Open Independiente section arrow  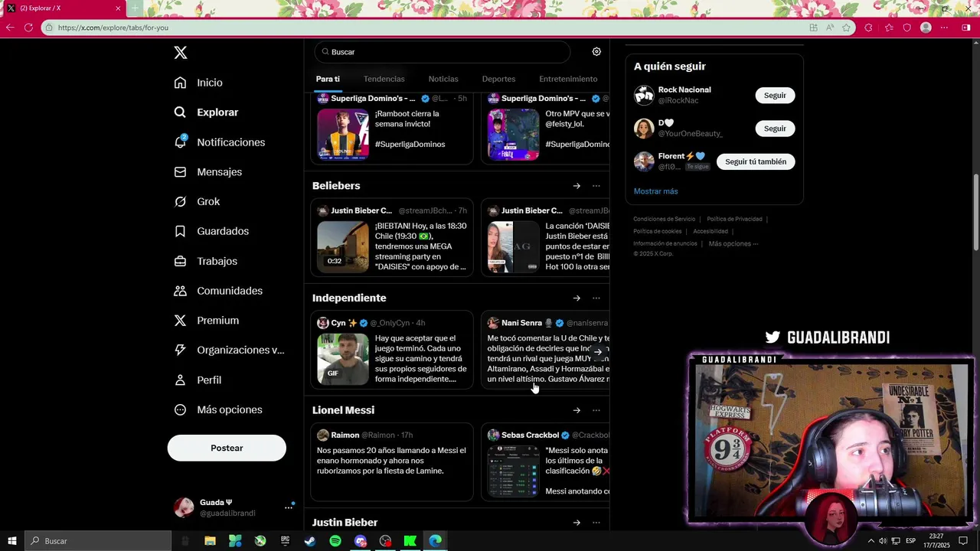(577, 298)
